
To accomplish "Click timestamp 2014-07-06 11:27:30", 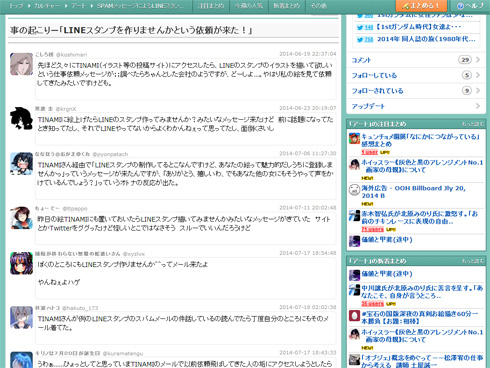I will 308,153.
